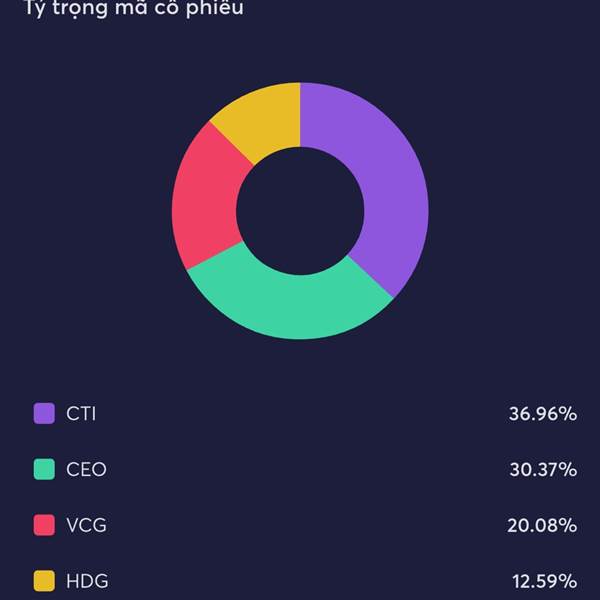This screenshot has height=600, width=600.
Task: Open the CEO stock label
Action: pyautogui.click(x=86, y=470)
